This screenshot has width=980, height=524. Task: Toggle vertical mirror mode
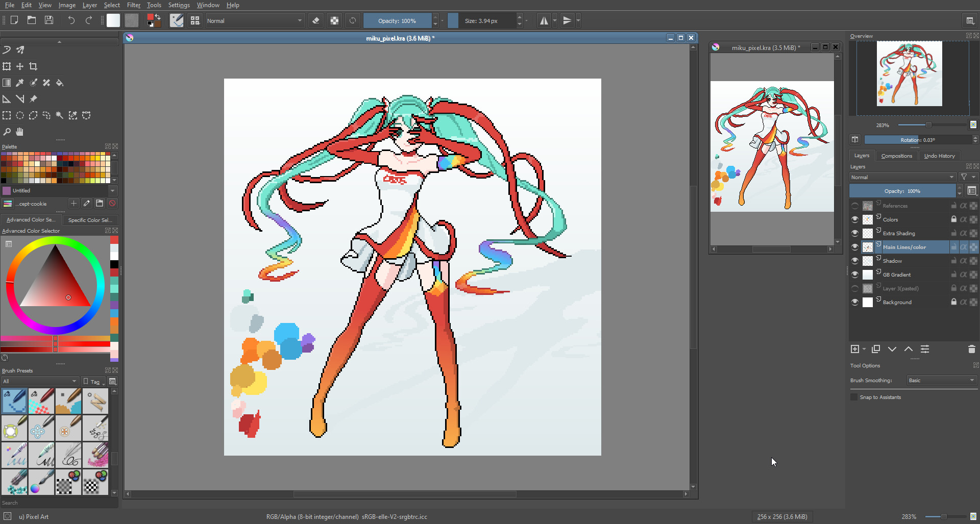coord(567,20)
